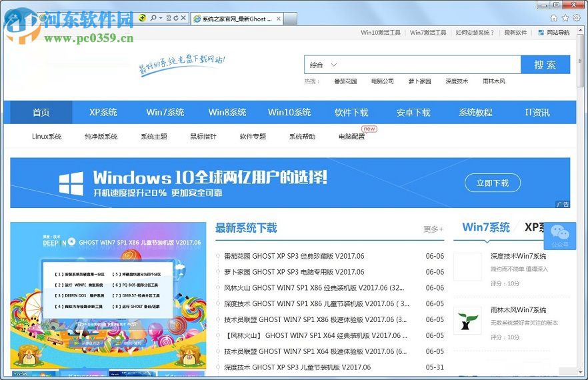Viewport: 588px width, 380px height.
Task: Go to the 首页 navigation tab
Action: tap(41, 112)
